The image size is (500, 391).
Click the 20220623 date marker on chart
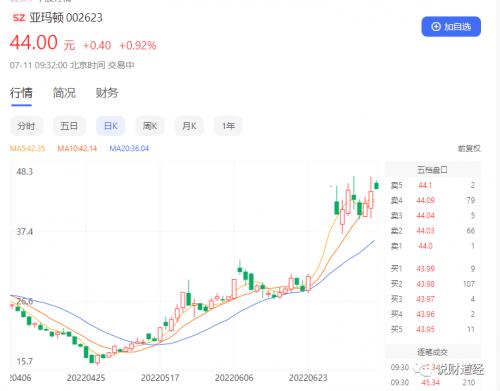tap(308, 378)
